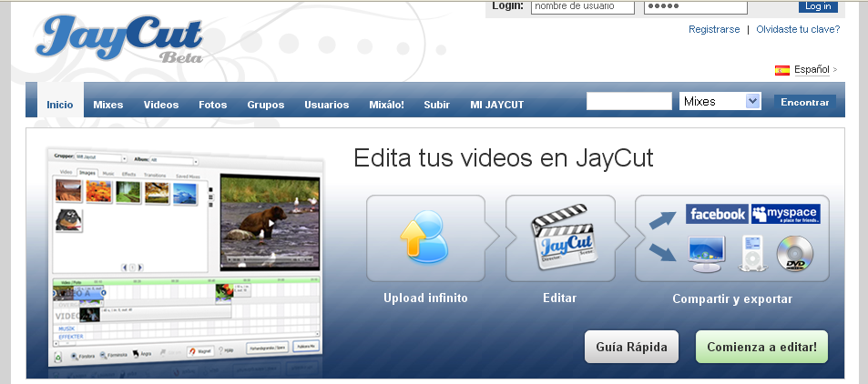Click the Log in button
Viewport: 868px width, 384px height.
pos(818,6)
